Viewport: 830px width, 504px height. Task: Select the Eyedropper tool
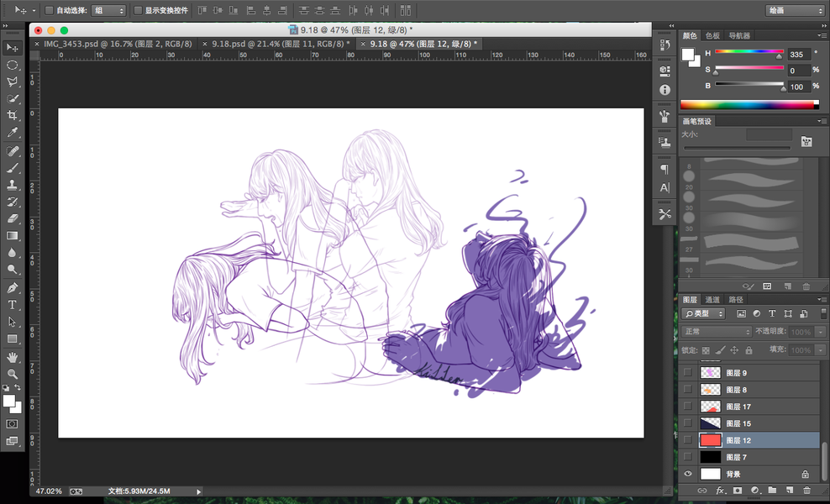[12, 133]
